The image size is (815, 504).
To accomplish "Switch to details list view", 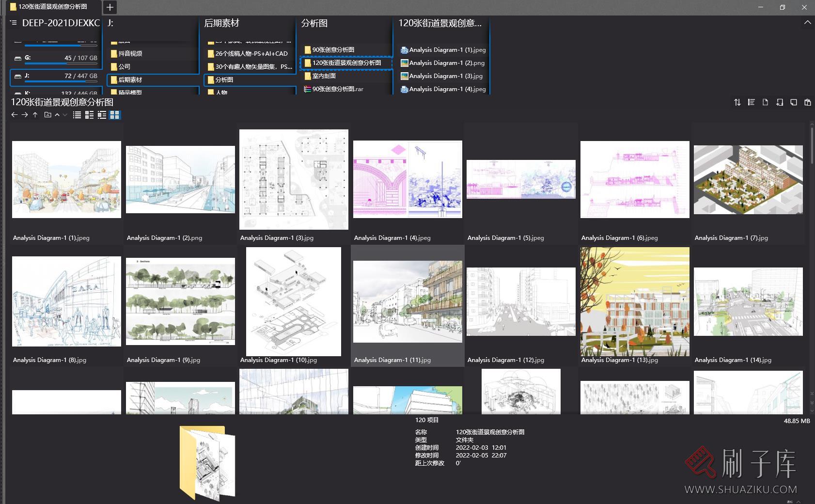I will click(89, 115).
